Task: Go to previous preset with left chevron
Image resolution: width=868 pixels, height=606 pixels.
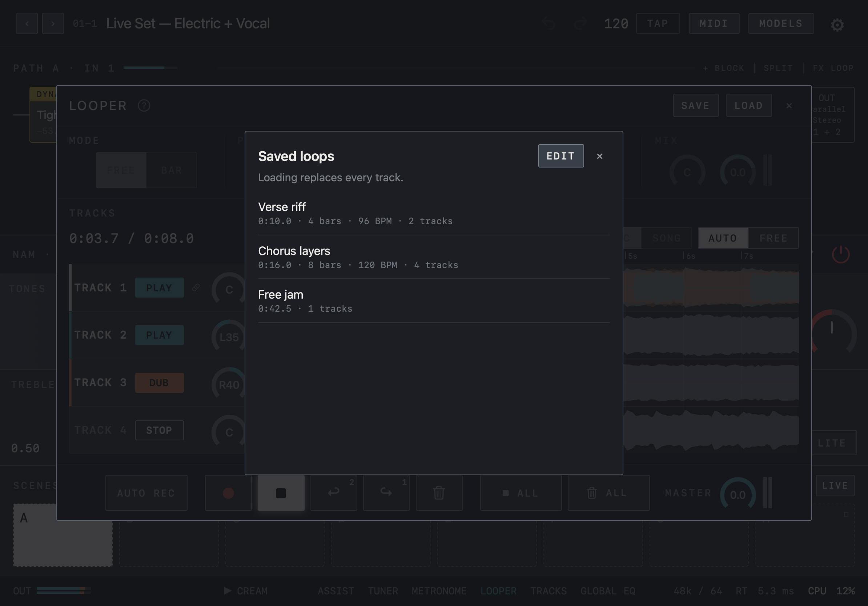Action: click(27, 23)
